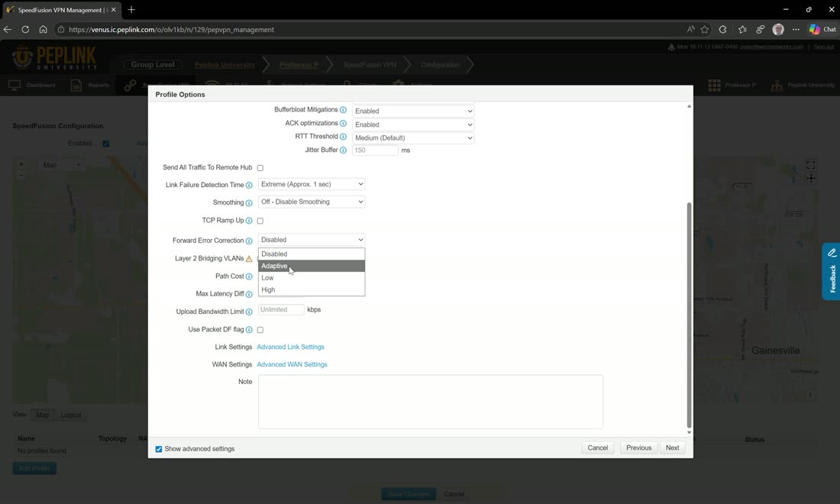Open RTT Threshold dropdown
Screen dimensions: 840x504
tap(413, 137)
